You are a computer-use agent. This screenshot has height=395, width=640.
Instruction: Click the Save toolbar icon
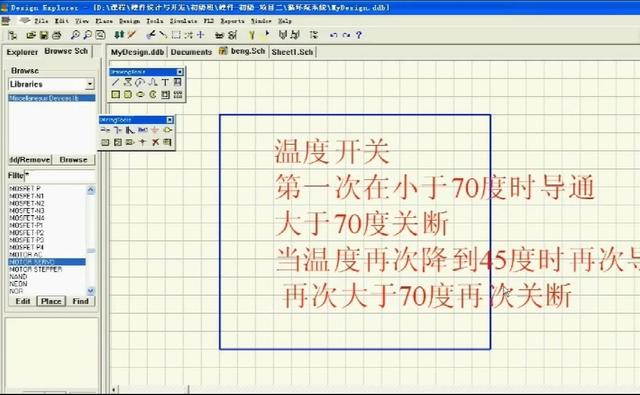[x=44, y=35]
